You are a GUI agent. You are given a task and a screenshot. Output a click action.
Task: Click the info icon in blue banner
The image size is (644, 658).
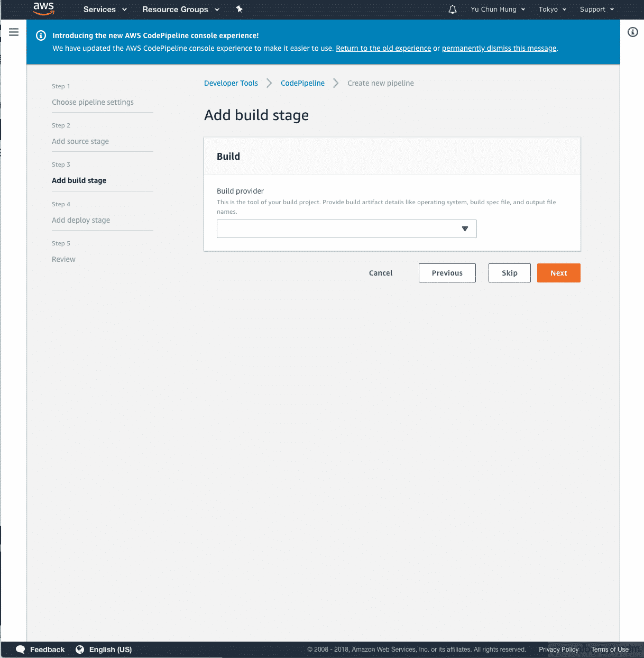pos(41,35)
